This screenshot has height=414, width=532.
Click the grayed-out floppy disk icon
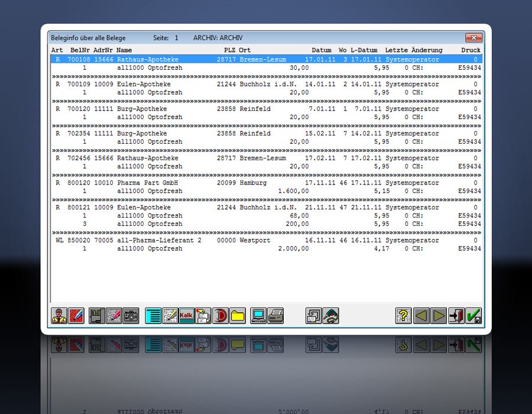click(97, 316)
